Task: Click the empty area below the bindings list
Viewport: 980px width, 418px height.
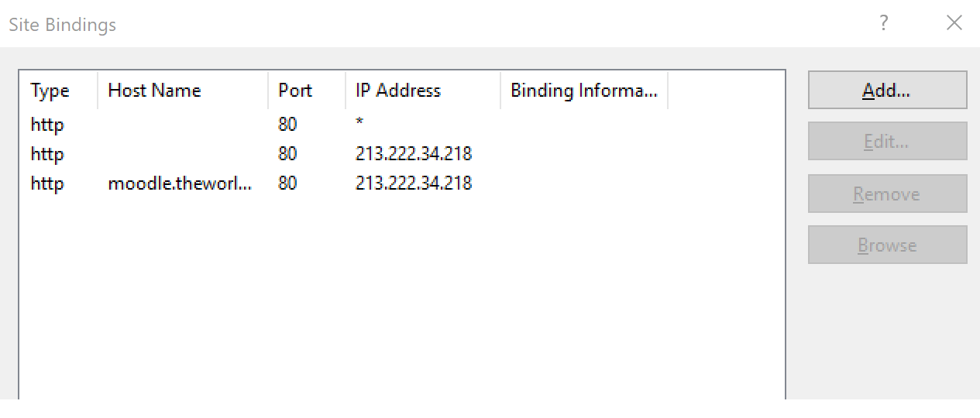Action: (x=387, y=310)
